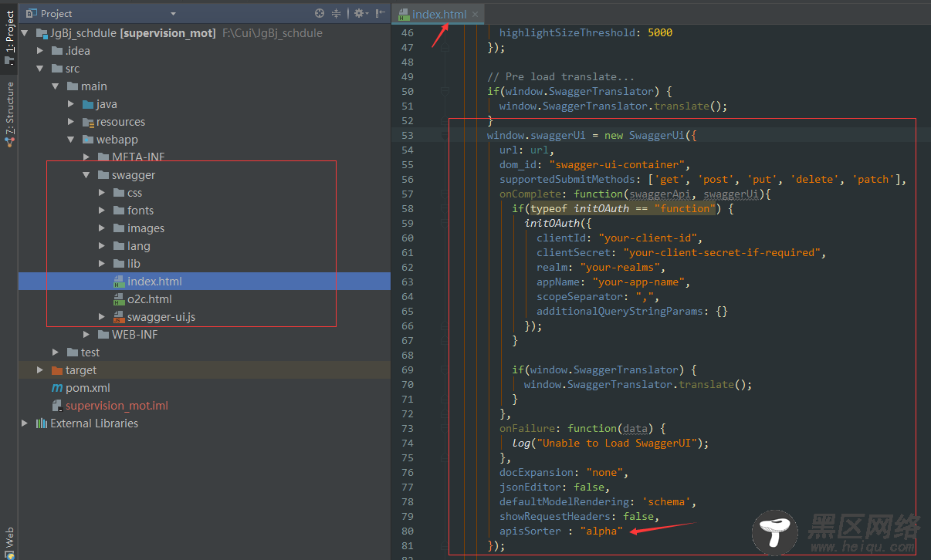Click the resources folder icon
The width and height of the screenshot is (931, 560).
click(88, 122)
